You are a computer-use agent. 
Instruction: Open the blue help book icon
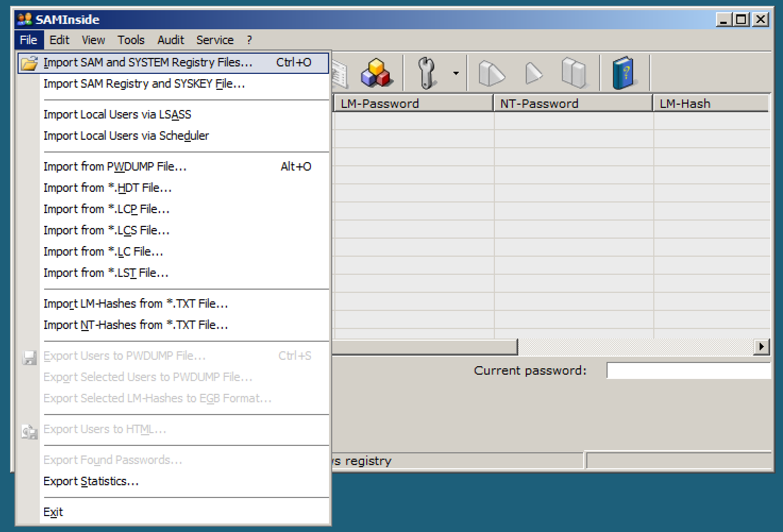click(624, 73)
